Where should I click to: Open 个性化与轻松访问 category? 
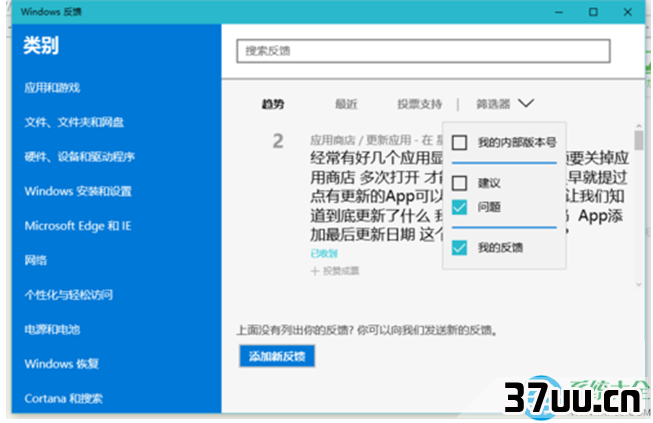[x=69, y=295]
